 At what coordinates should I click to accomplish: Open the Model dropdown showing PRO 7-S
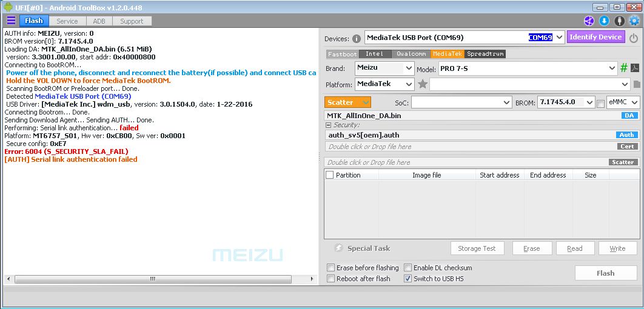[528, 68]
